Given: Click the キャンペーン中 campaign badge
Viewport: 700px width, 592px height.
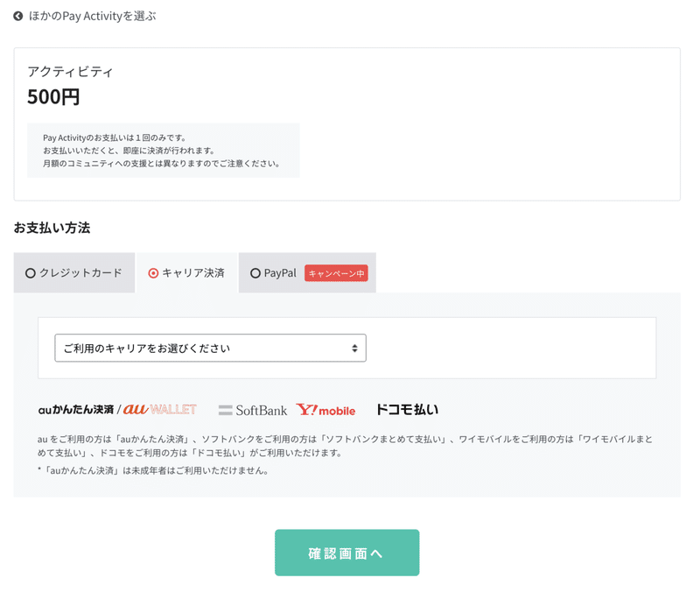Looking at the screenshot, I should point(338,272).
